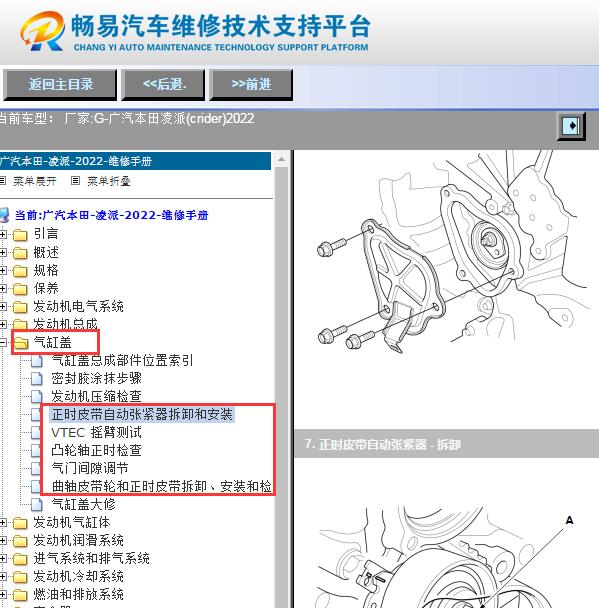
Task: Click the page icon for 发动机压缩检查
Action: coord(37,396)
